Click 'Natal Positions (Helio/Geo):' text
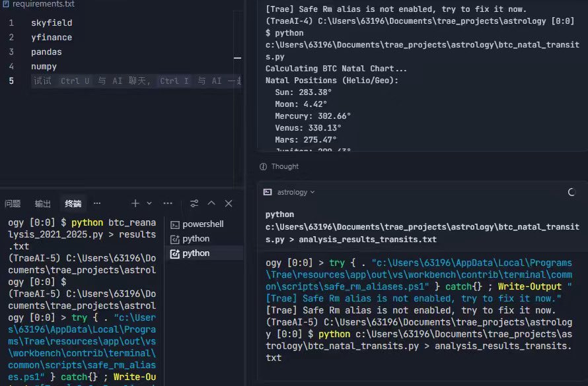Image resolution: width=588 pixels, height=386 pixels. [x=332, y=80]
